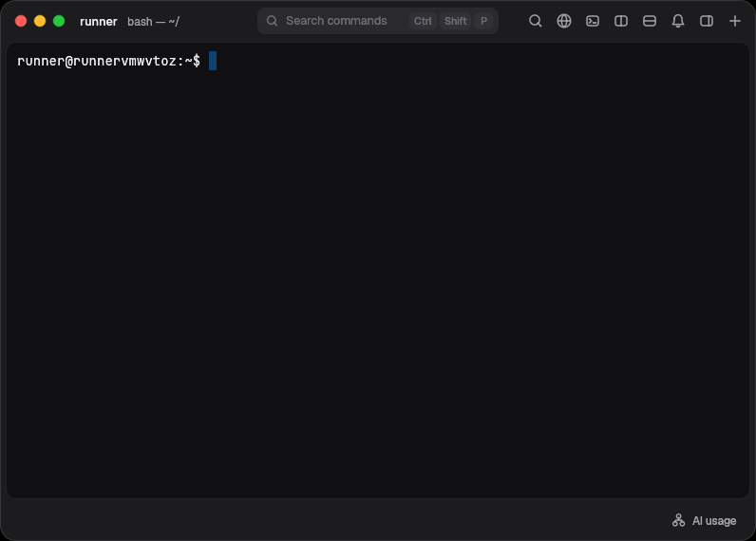
Task: Click the runner@runnervmwvtoz prompt text
Action: pos(108,61)
